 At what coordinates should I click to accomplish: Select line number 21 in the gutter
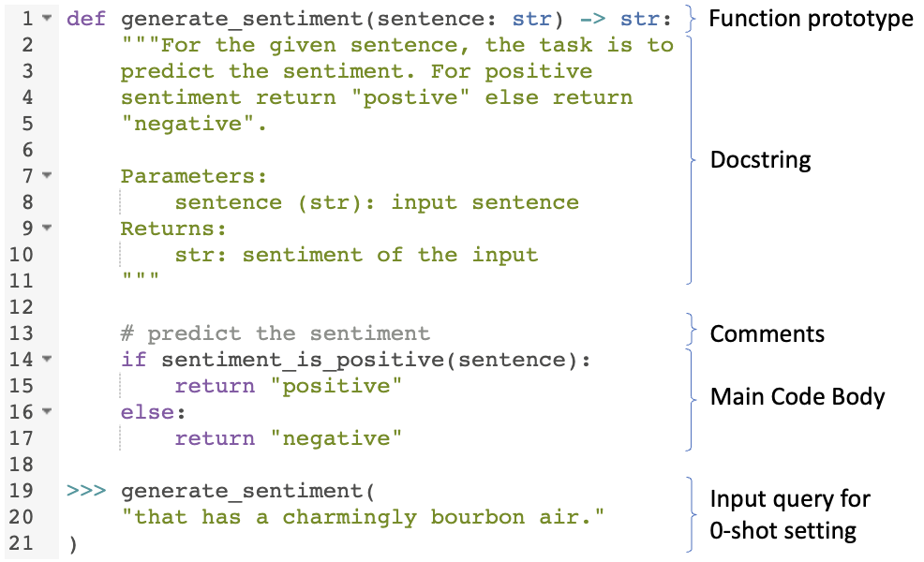[22, 543]
